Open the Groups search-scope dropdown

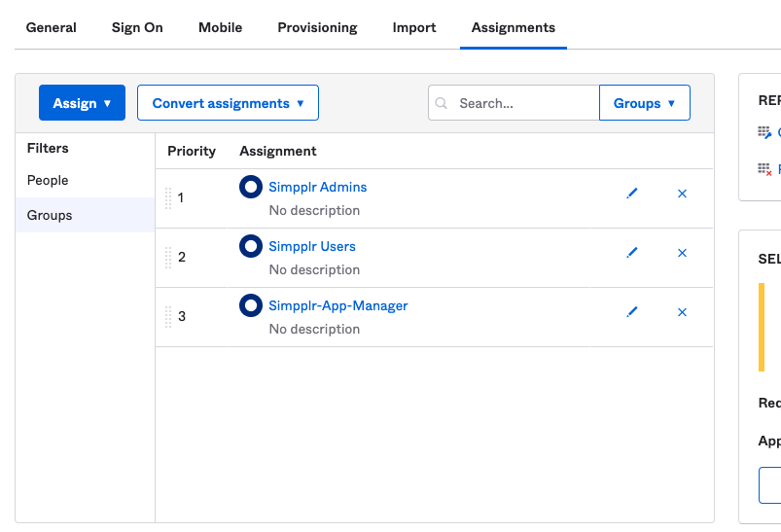tap(645, 103)
